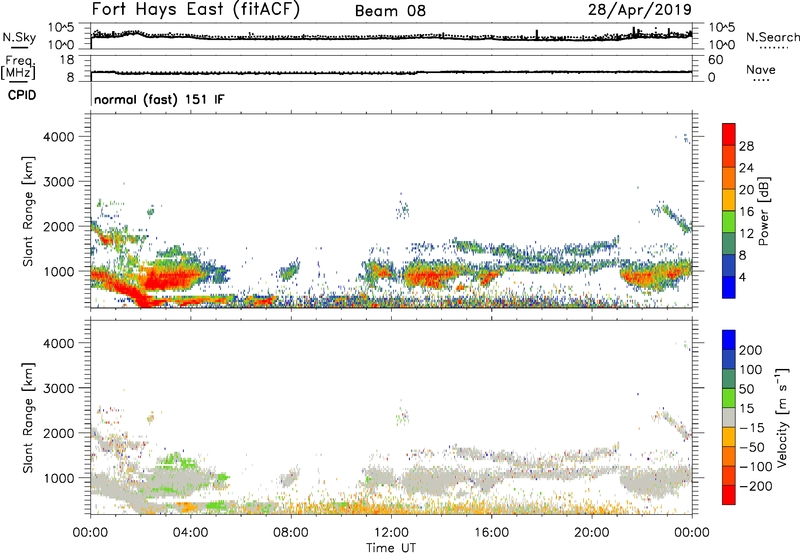800x554 pixels.
Task: Click the "28" power colorbar tick label
Action: (x=746, y=146)
